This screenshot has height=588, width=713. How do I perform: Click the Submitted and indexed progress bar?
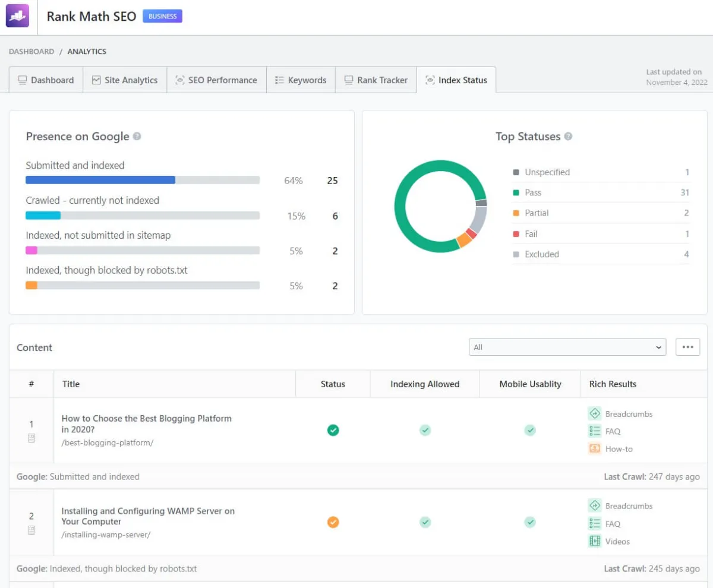pos(143,180)
